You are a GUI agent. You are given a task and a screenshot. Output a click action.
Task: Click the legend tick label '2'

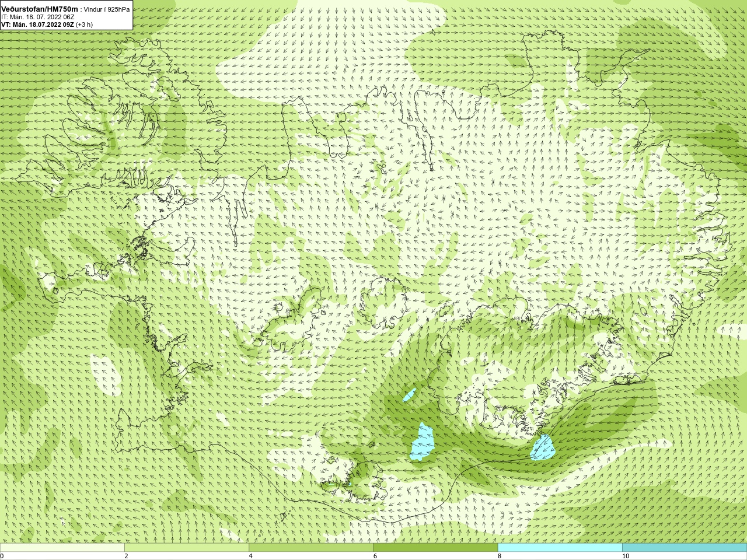(x=126, y=556)
